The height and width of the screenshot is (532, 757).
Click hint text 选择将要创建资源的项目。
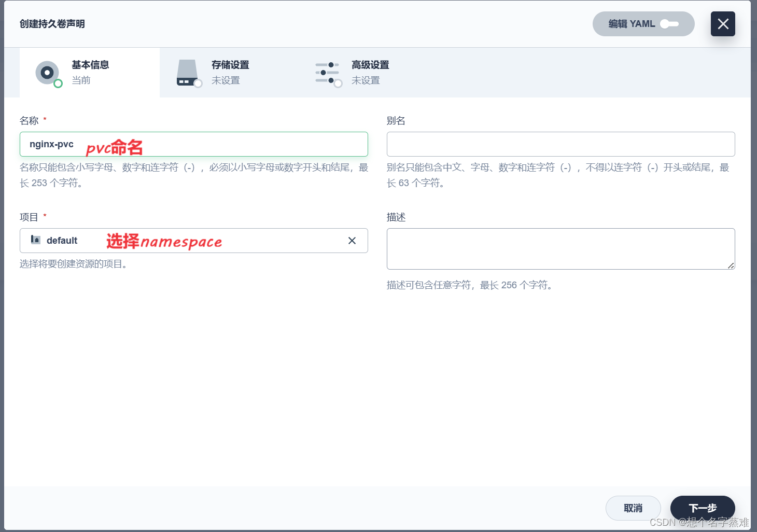click(74, 264)
